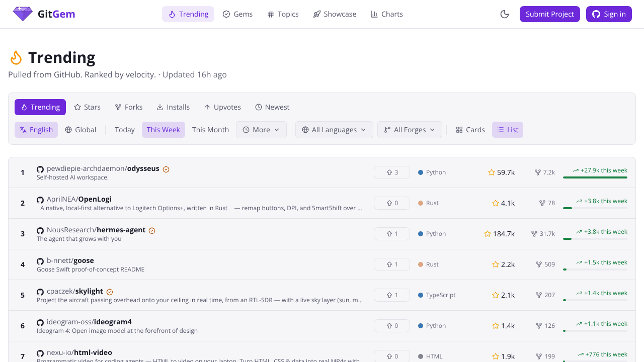Screen dimensions: 644x362
Task: Click the star icon for odysseus 59.7k
Action: [x=492, y=172]
